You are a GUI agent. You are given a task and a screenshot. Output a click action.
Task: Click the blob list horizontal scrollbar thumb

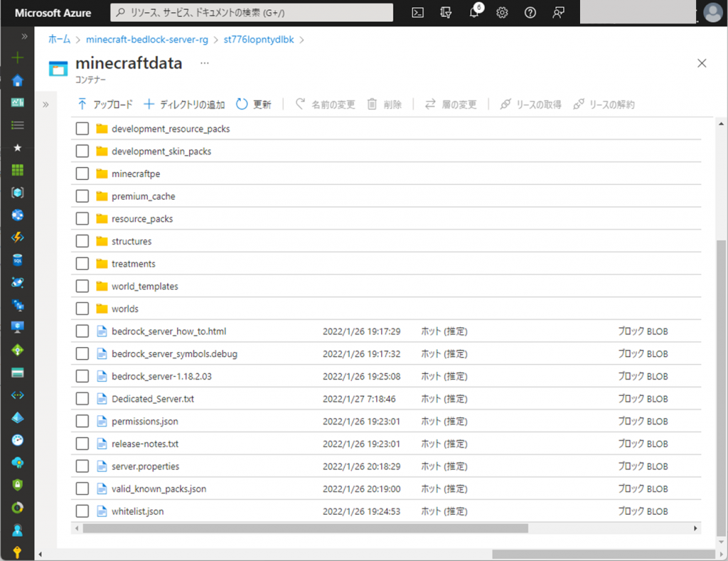(x=305, y=528)
